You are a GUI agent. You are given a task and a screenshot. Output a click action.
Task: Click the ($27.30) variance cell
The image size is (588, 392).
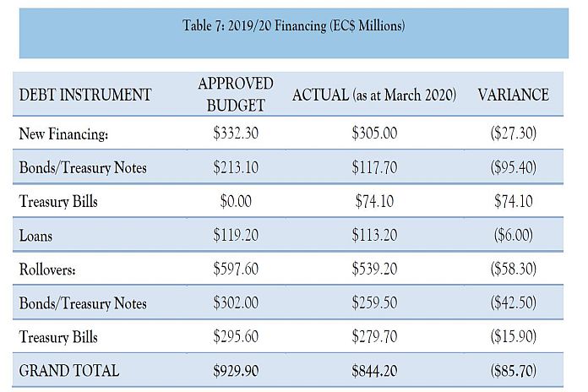click(x=513, y=133)
